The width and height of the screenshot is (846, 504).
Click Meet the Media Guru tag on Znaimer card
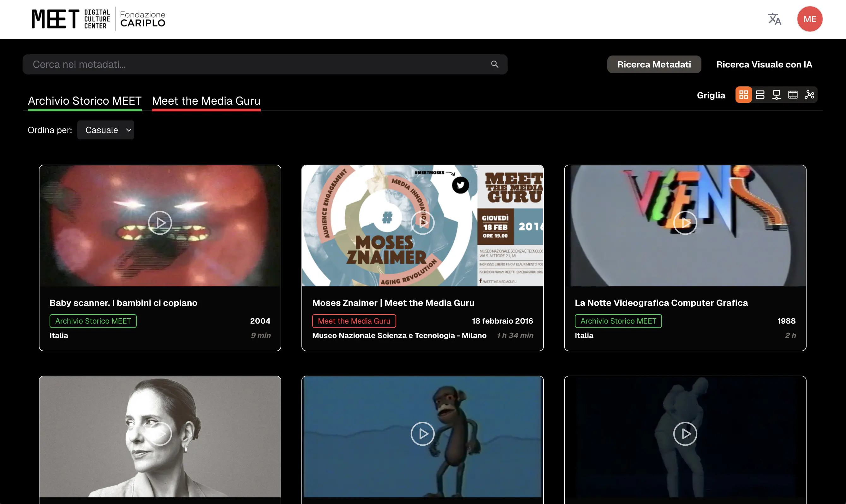(x=354, y=321)
